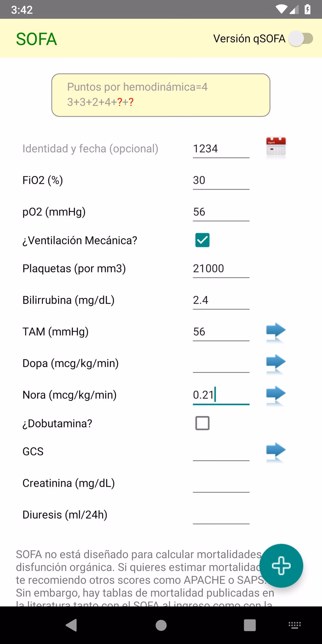Select the Creatinina input field

click(x=221, y=484)
